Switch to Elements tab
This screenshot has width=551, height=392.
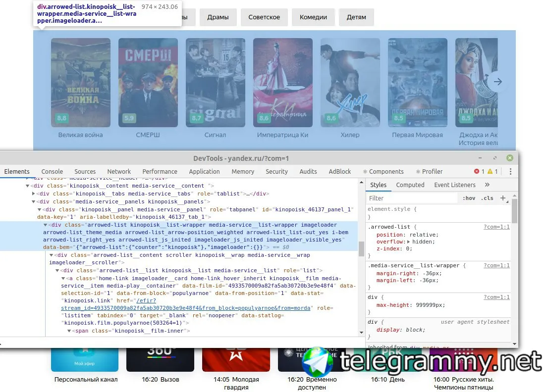[17, 171]
